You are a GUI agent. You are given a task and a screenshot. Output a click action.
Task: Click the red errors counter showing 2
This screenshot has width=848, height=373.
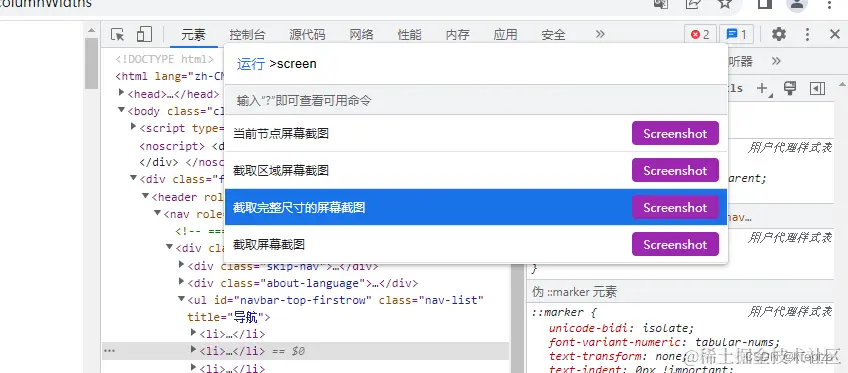click(700, 35)
